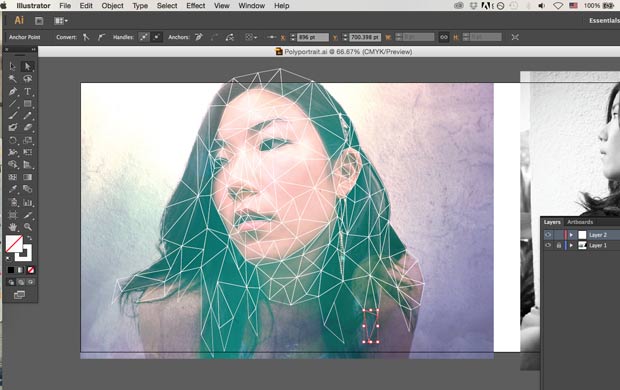620x390 pixels.
Task: Select the Direct Selection tool
Action: coord(27,66)
